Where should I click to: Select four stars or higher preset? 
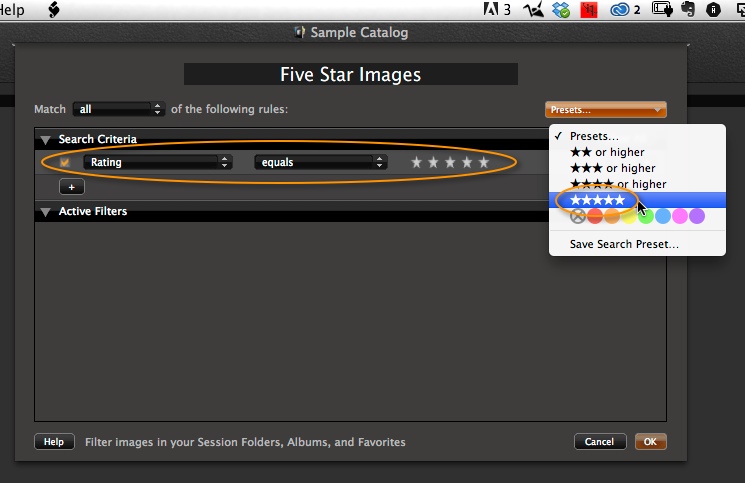click(x=637, y=184)
